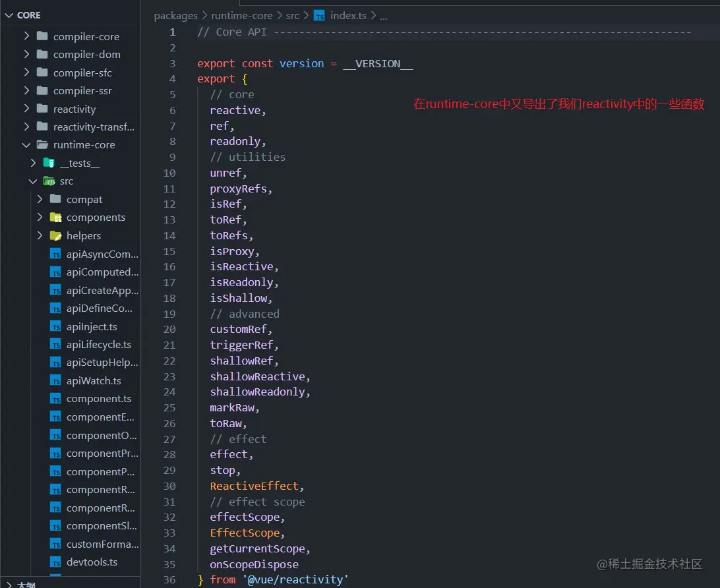Click TypeScript icon beside apiCreateApp...
720x588 pixels.
(55, 290)
